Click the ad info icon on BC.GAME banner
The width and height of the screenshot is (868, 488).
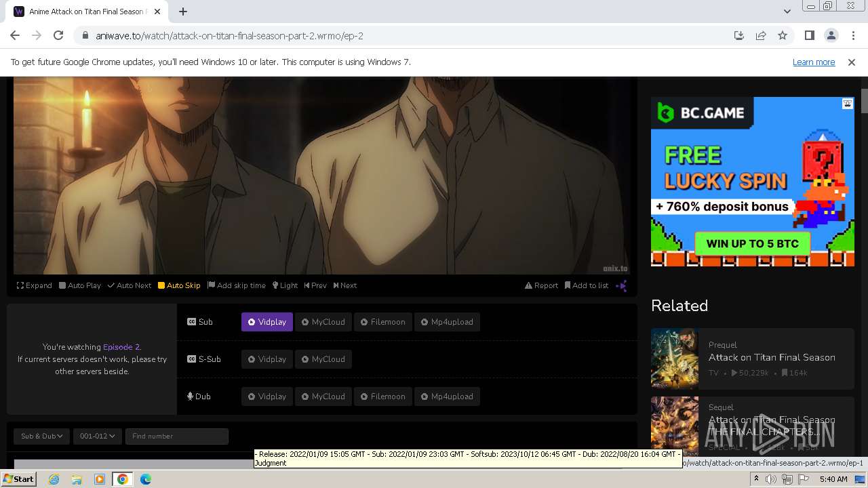coord(848,104)
